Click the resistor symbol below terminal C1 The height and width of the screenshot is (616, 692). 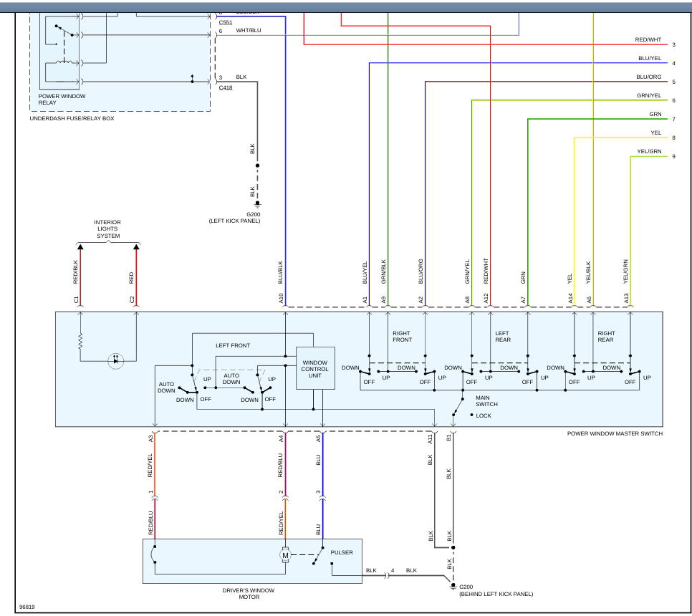[x=80, y=342]
